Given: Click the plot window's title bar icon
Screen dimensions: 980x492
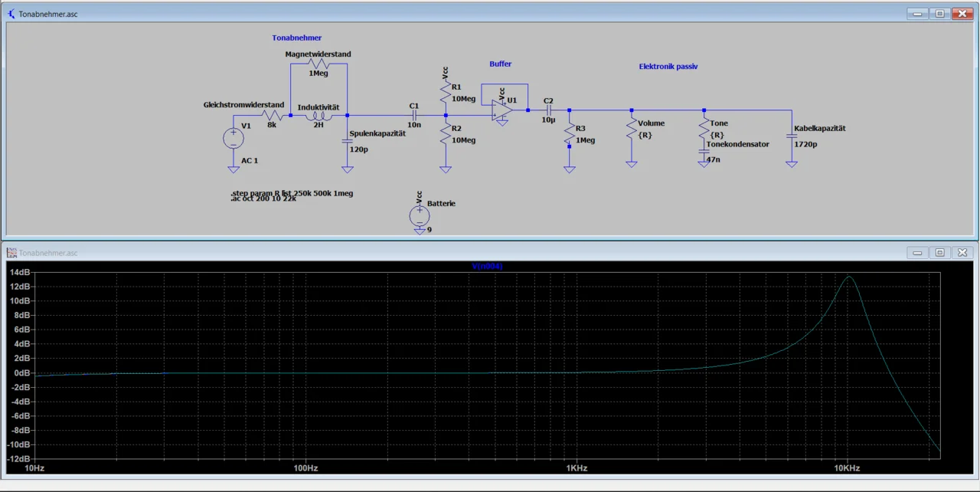Looking at the screenshot, I should [12, 253].
